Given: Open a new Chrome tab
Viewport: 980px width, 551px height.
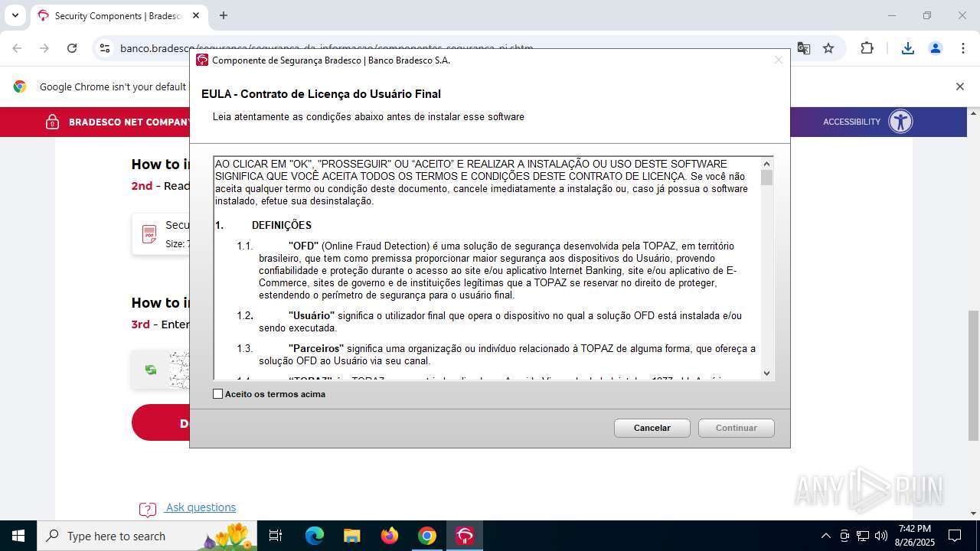Looking at the screenshot, I should [x=223, y=15].
